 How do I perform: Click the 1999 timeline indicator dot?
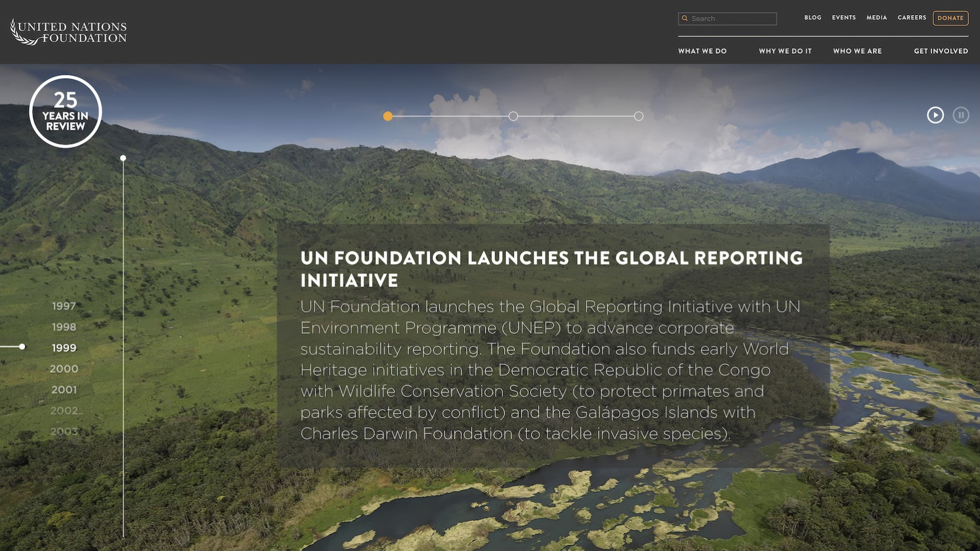(22, 347)
